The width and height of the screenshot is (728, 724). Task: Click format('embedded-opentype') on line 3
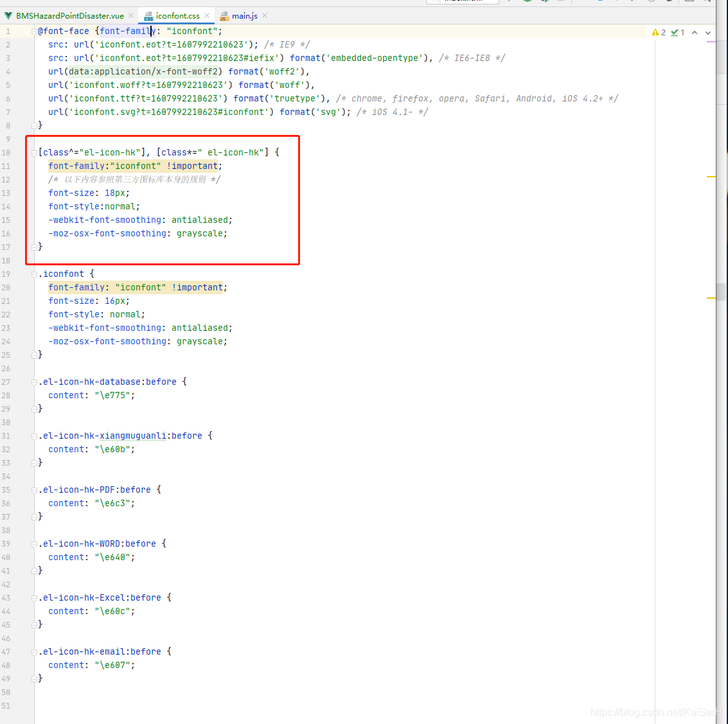coord(359,58)
